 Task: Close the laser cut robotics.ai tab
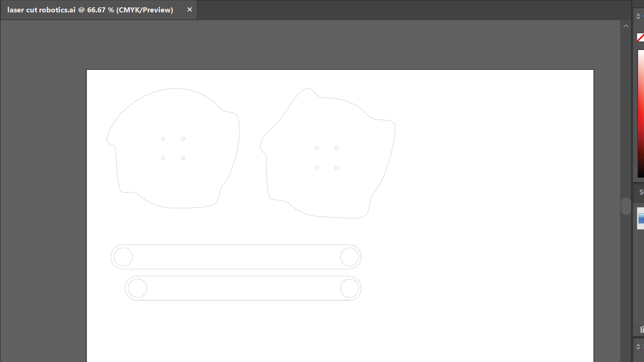pyautogui.click(x=189, y=10)
